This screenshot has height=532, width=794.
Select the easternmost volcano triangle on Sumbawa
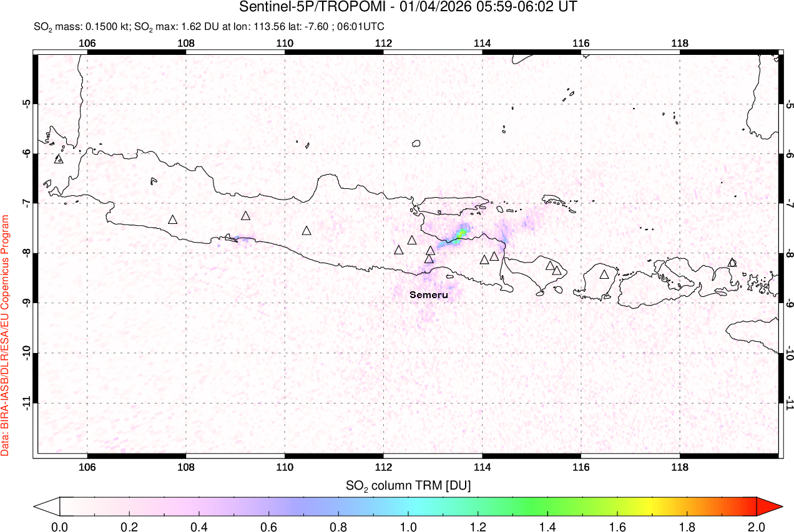732,263
